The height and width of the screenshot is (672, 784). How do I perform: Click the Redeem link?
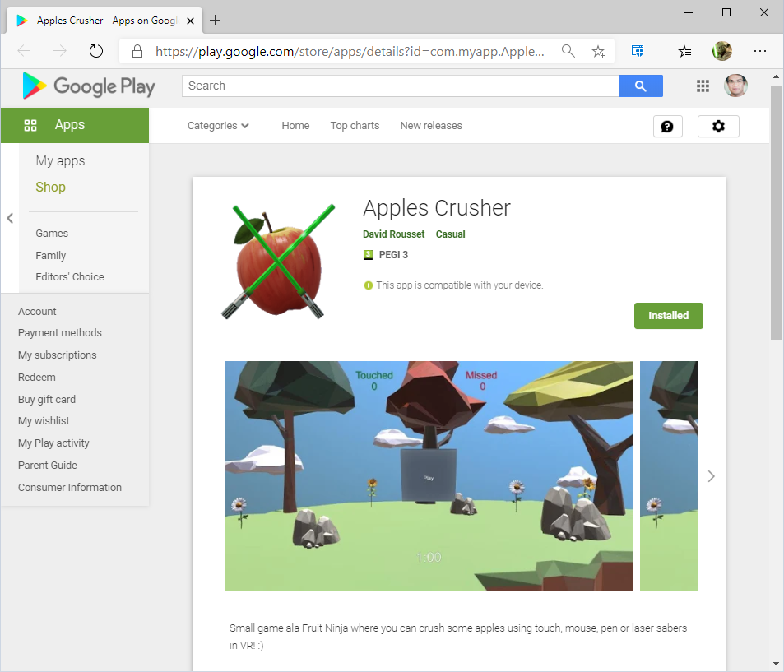36,378
